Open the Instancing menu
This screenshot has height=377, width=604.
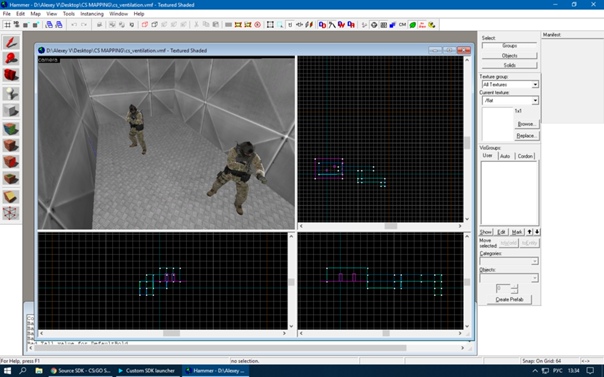pos(92,14)
